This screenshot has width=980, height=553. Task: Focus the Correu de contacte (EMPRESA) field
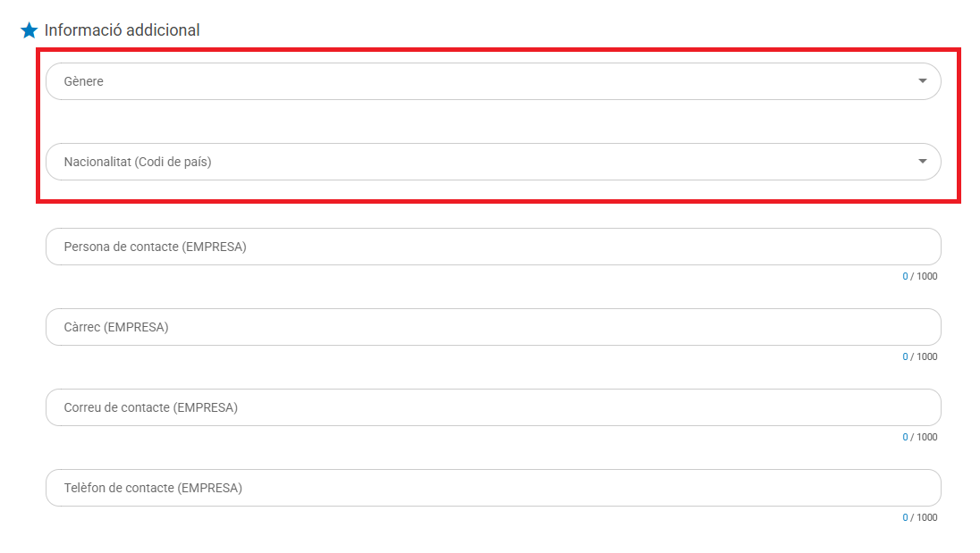(x=492, y=407)
